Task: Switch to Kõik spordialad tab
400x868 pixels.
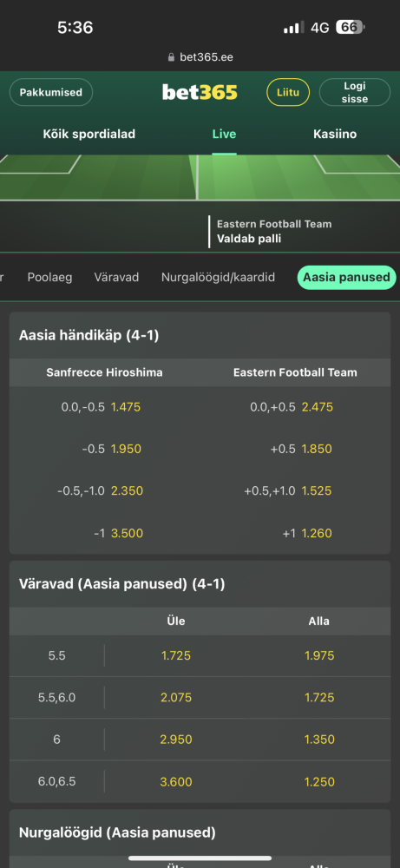Action: pos(89,134)
